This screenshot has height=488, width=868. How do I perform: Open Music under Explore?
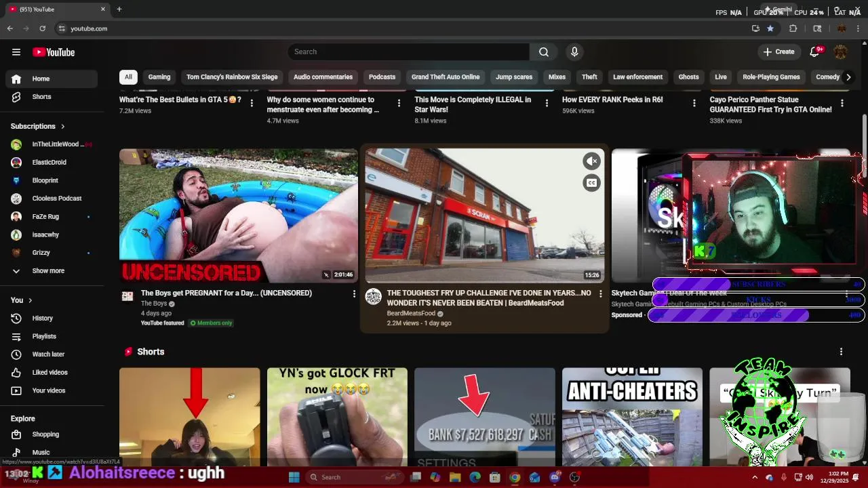pos(52,452)
